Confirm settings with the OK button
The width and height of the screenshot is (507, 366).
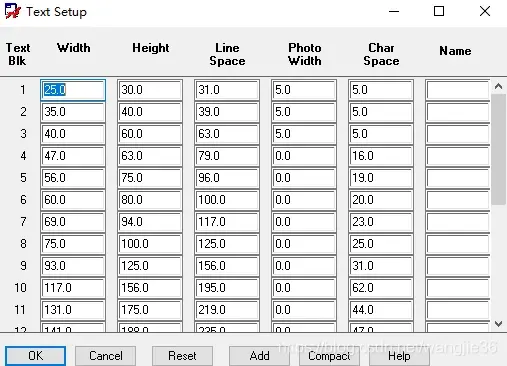tap(35, 356)
